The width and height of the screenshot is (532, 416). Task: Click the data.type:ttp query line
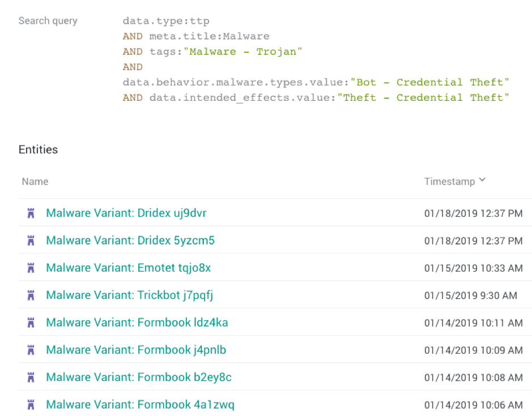click(x=166, y=21)
